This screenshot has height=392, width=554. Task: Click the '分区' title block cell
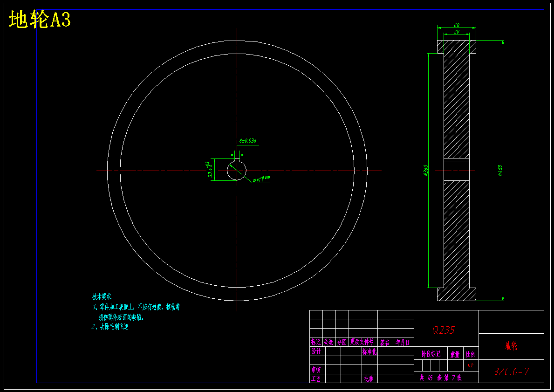click(342, 342)
